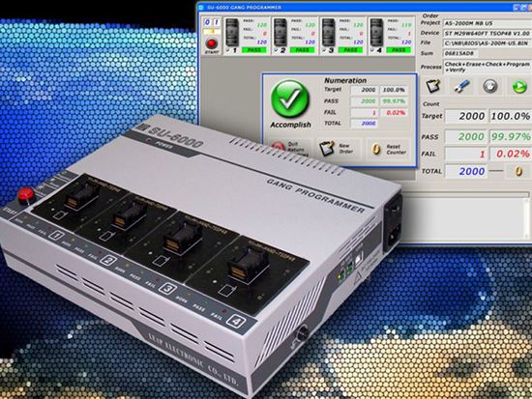Click socket 1 total count 120
The height and width of the screenshot is (399, 532).
[261, 43]
